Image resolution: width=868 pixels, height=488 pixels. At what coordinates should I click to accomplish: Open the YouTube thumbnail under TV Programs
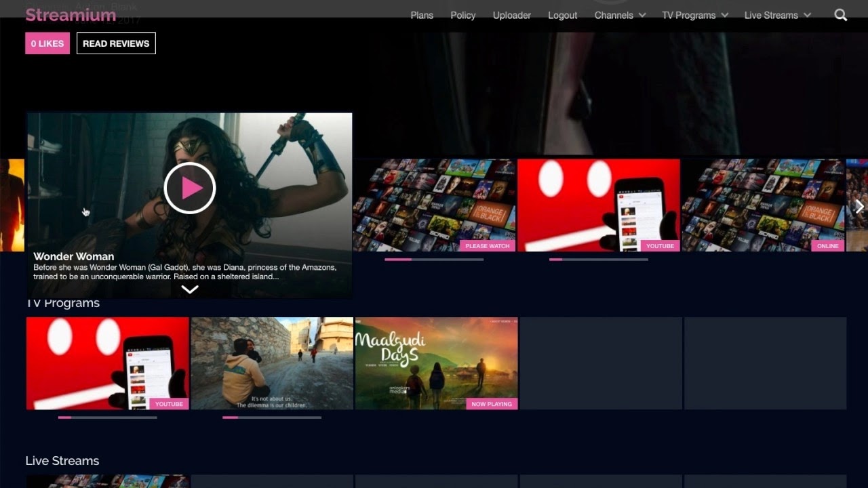108,363
